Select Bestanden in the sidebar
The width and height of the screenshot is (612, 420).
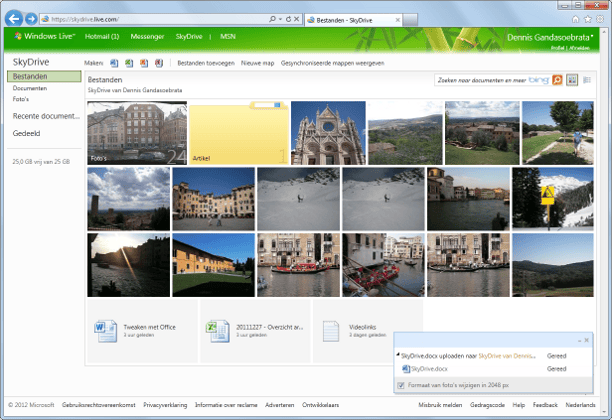click(44, 76)
